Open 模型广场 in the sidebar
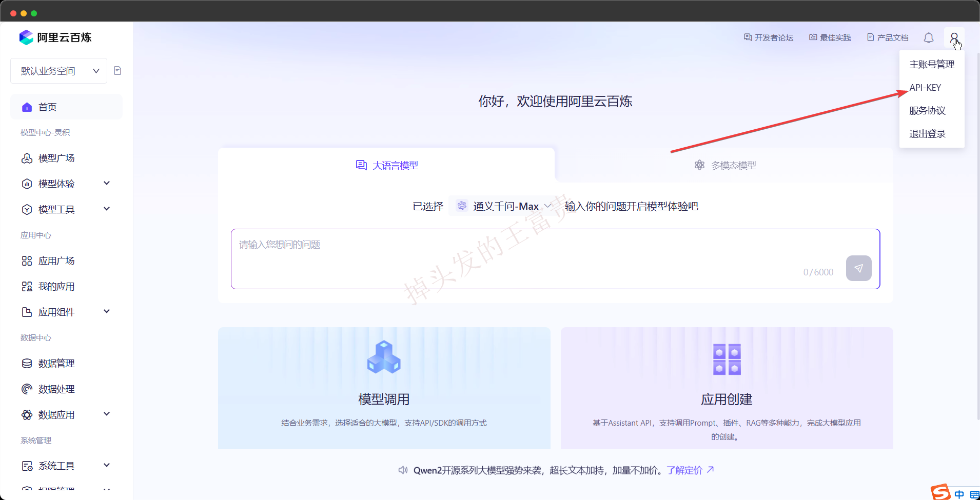This screenshot has height=500, width=980. pyautogui.click(x=66, y=158)
